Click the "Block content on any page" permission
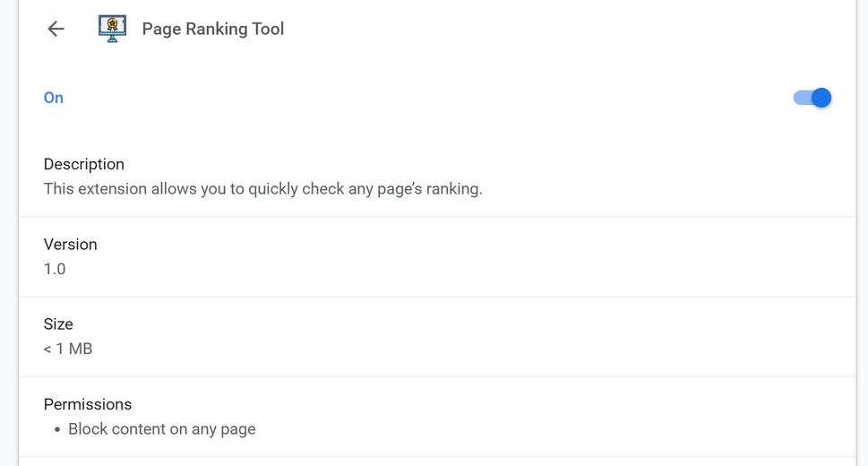 coord(162,429)
